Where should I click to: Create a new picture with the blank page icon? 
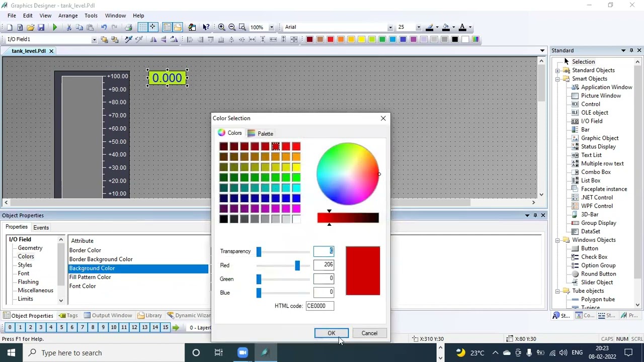pyautogui.click(x=10, y=27)
